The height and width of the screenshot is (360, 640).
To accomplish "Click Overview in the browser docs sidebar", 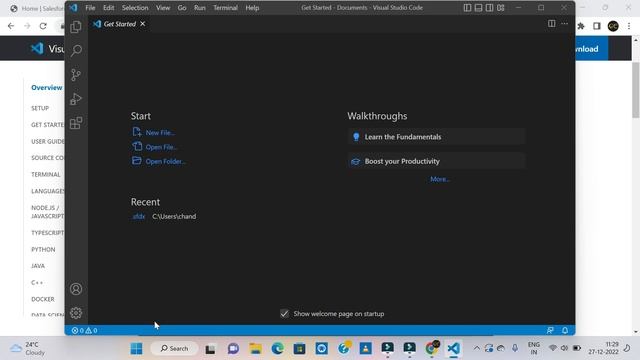I will [x=47, y=87].
